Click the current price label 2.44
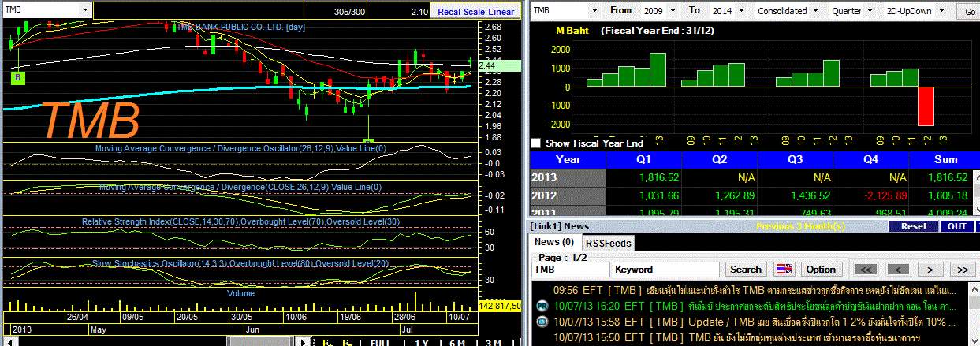This screenshot has height=346, width=980. [500, 65]
